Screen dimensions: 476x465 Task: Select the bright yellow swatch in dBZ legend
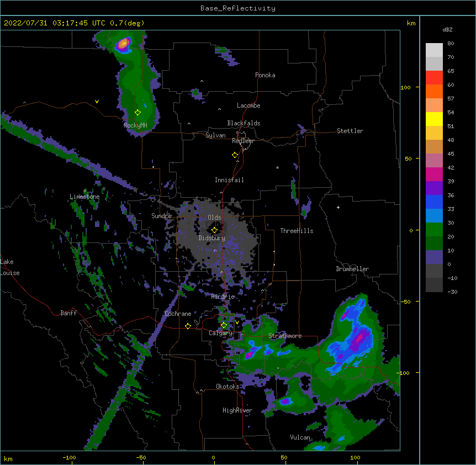tap(434, 119)
